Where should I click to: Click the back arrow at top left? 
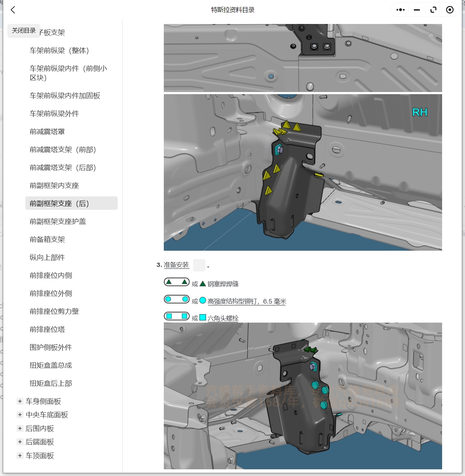(x=13, y=10)
